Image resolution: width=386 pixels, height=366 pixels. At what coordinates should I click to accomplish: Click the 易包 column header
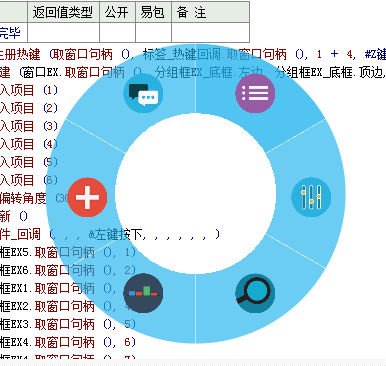coord(153,12)
